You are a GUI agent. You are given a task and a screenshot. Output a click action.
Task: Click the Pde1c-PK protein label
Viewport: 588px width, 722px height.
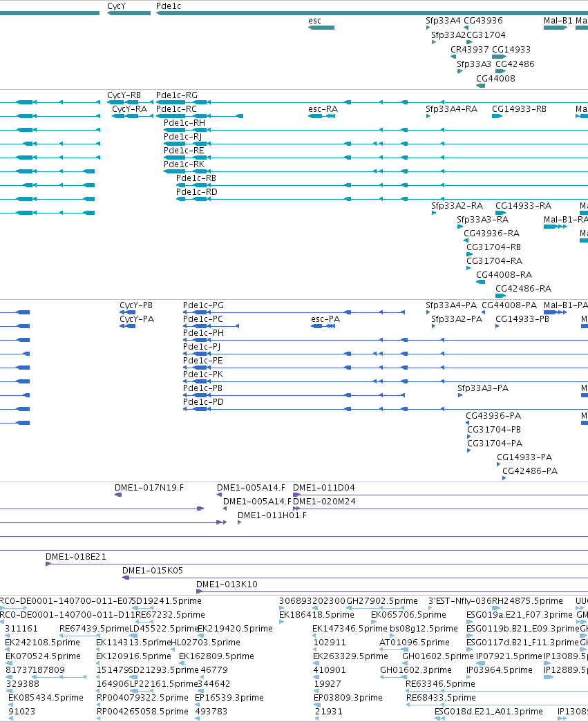point(203,374)
